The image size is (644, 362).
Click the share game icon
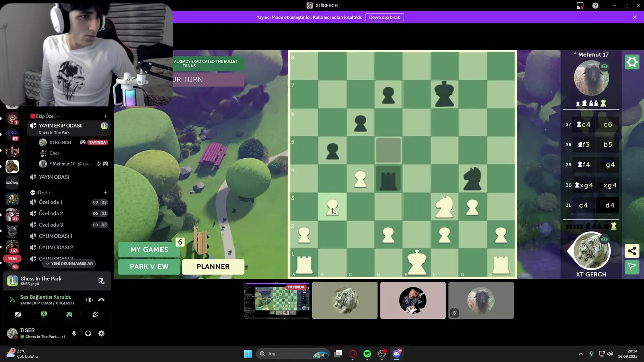pyautogui.click(x=632, y=251)
